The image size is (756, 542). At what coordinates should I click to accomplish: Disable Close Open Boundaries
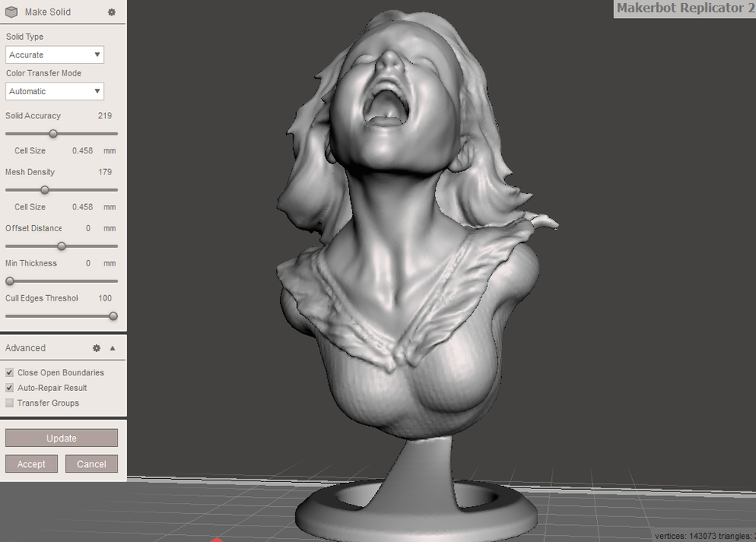(9, 372)
